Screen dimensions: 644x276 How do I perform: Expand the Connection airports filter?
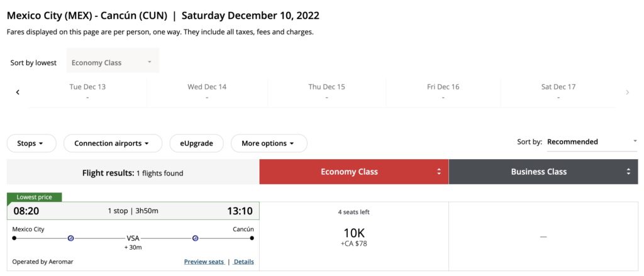[x=113, y=143]
